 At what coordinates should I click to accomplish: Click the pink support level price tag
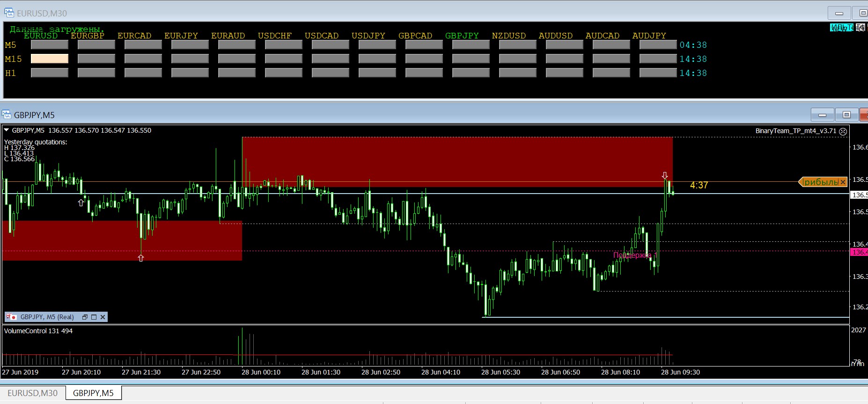click(x=859, y=252)
